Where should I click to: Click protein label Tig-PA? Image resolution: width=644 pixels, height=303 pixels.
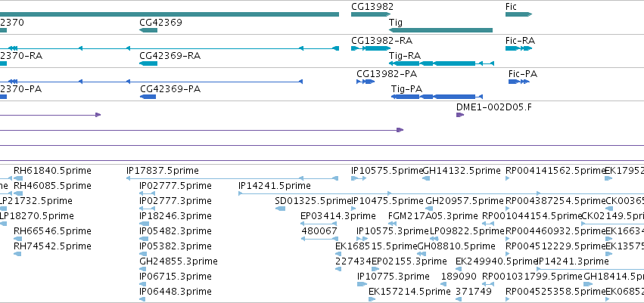coord(406,88)
